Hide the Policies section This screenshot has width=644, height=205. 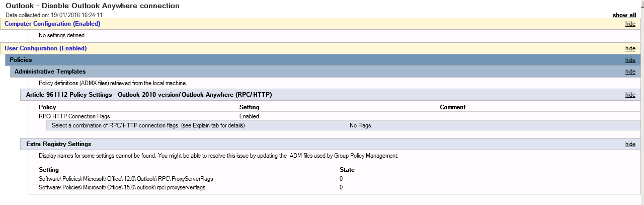[x=630, y=60]
